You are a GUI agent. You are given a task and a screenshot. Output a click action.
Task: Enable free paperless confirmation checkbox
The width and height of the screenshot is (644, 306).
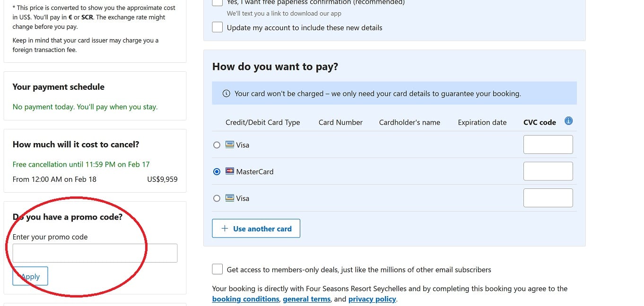click(x=217, y=2)
